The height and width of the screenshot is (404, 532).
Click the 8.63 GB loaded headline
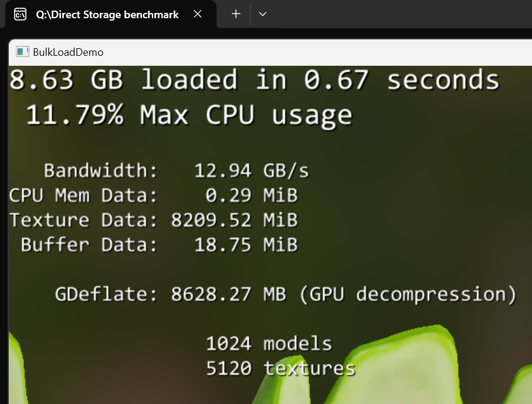click(254, 80)
